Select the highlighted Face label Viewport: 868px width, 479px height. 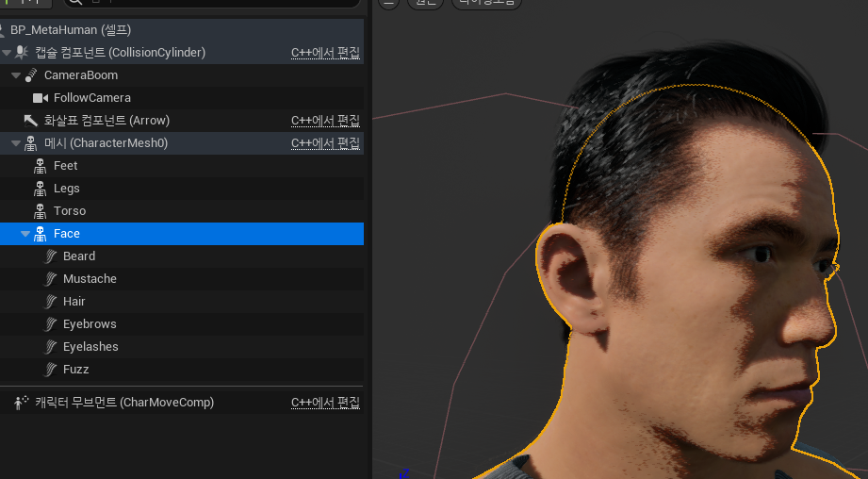(66, 234)
